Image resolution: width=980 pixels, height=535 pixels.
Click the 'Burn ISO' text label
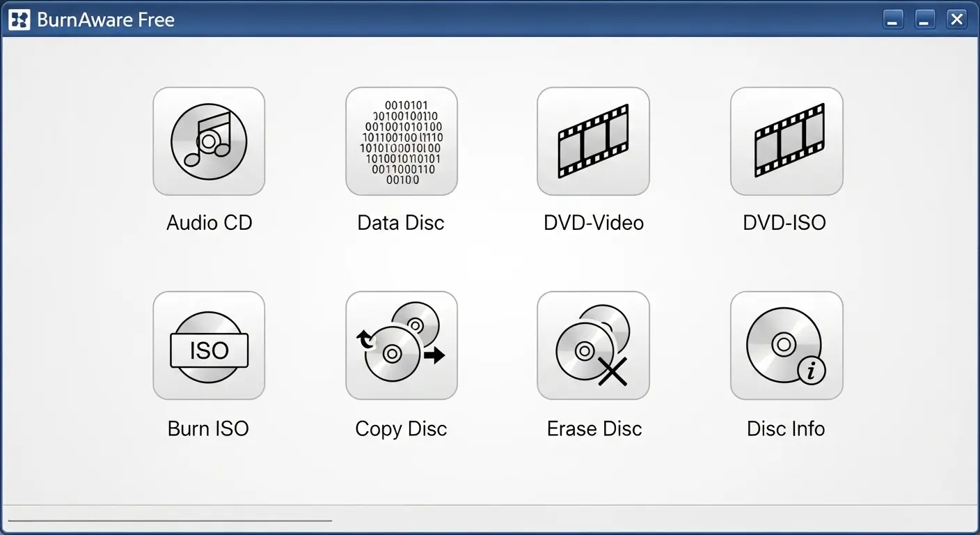tap(208, 428)
